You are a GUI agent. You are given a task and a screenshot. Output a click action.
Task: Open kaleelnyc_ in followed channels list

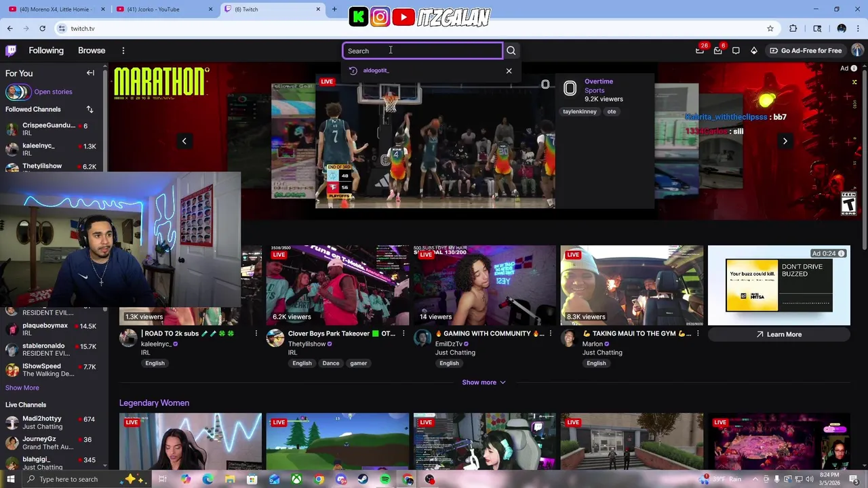click(53, 149)
